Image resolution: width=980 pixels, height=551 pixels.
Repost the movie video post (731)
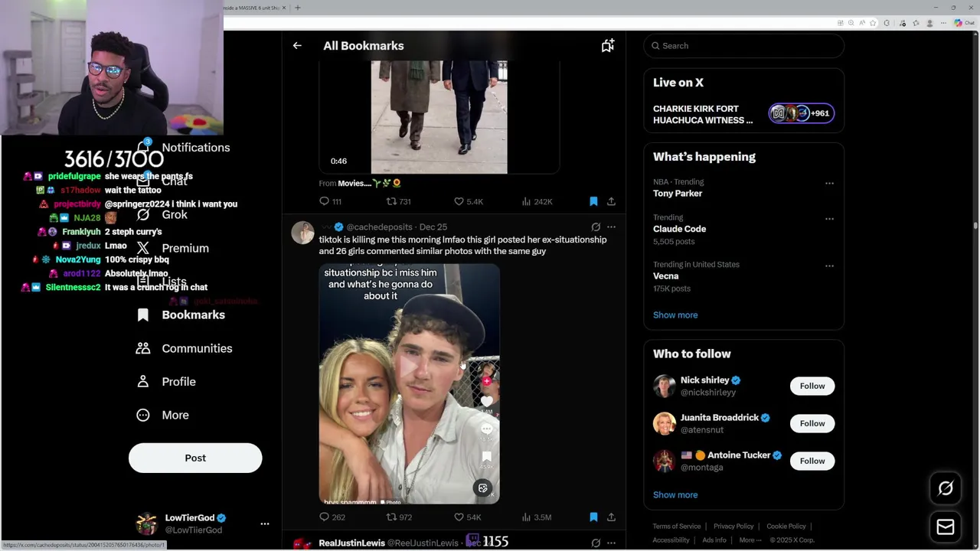pyautogui.click(x=398, y=201)
